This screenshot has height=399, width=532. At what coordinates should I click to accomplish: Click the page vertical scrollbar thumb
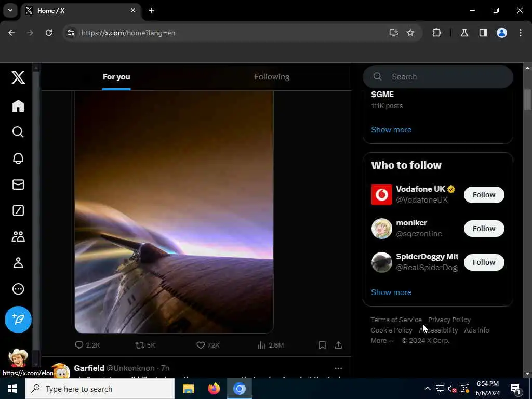click(x=527, y=99)
